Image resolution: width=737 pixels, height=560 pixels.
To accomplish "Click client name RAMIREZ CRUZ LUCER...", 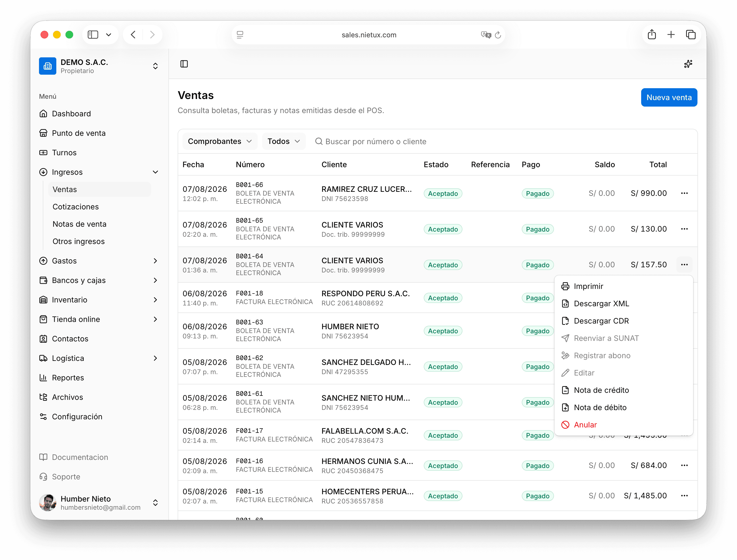I will click(x=367, y=189).
